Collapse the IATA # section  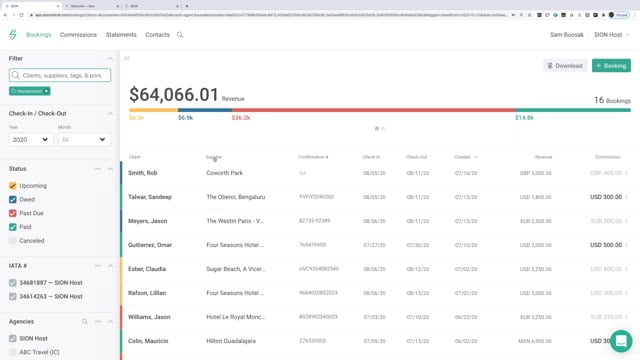[x=111, y=266]
